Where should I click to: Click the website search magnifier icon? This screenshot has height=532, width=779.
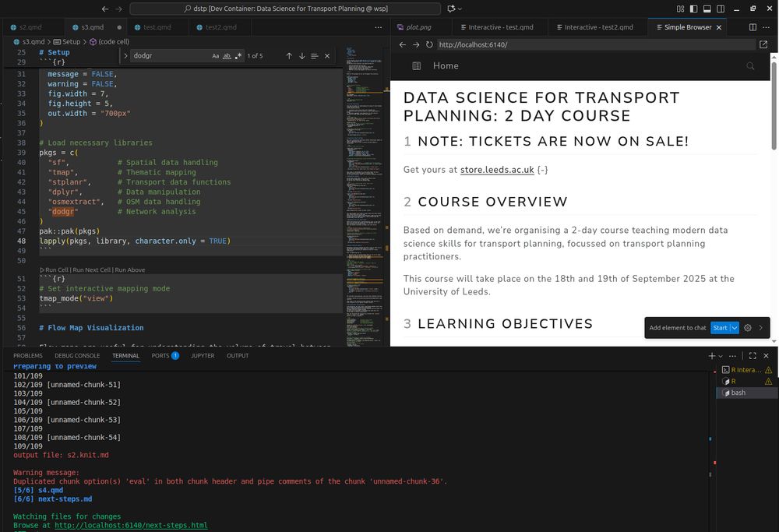pyautogui.click(x=751, y=66)
